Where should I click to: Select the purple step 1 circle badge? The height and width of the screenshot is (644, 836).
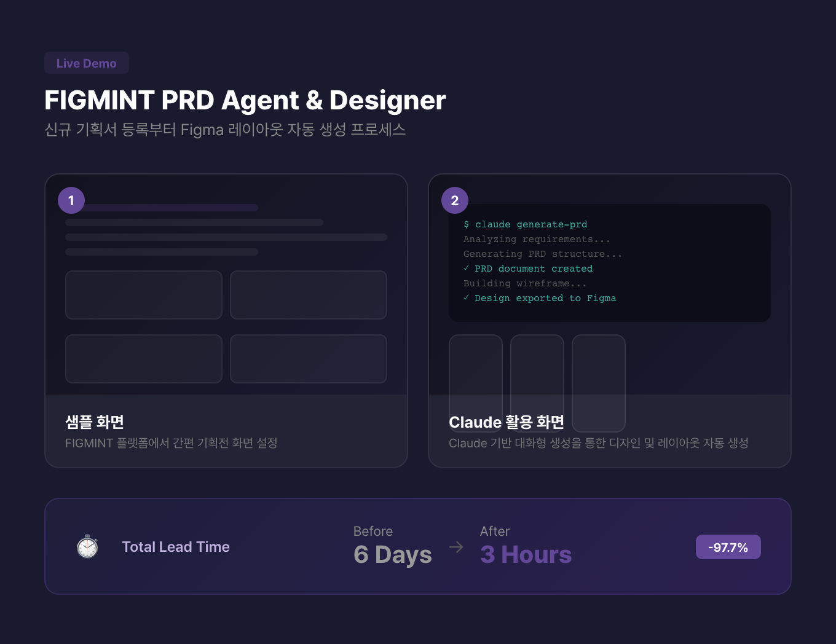(71, 200)
